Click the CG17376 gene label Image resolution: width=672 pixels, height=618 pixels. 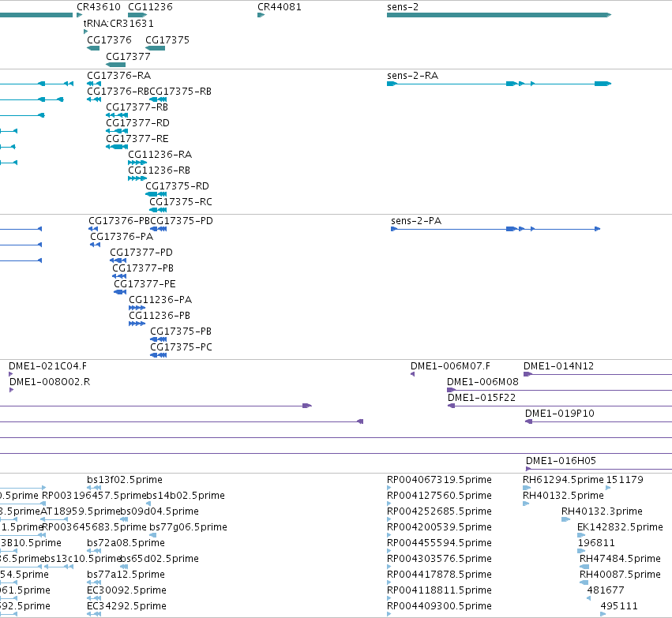tap(109, 39)
